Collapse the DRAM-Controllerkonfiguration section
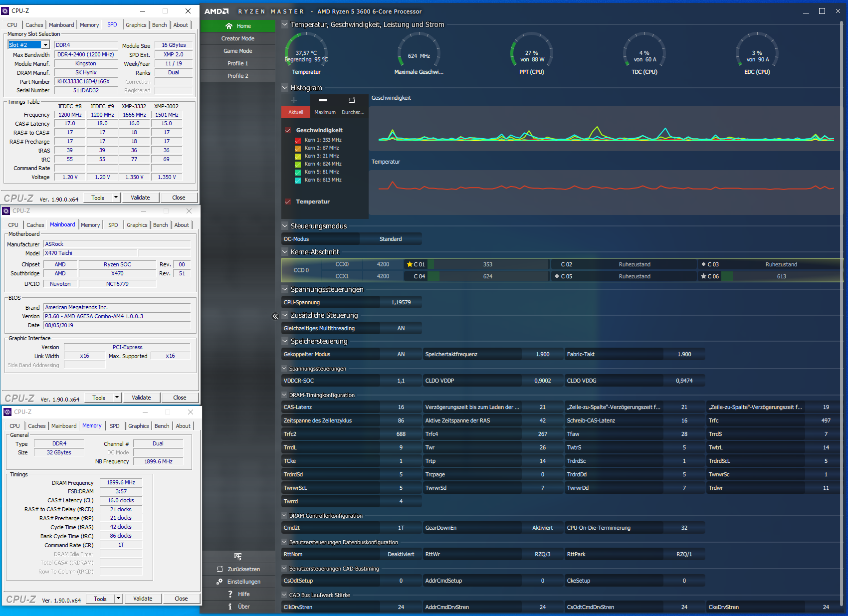 (285, 516)
